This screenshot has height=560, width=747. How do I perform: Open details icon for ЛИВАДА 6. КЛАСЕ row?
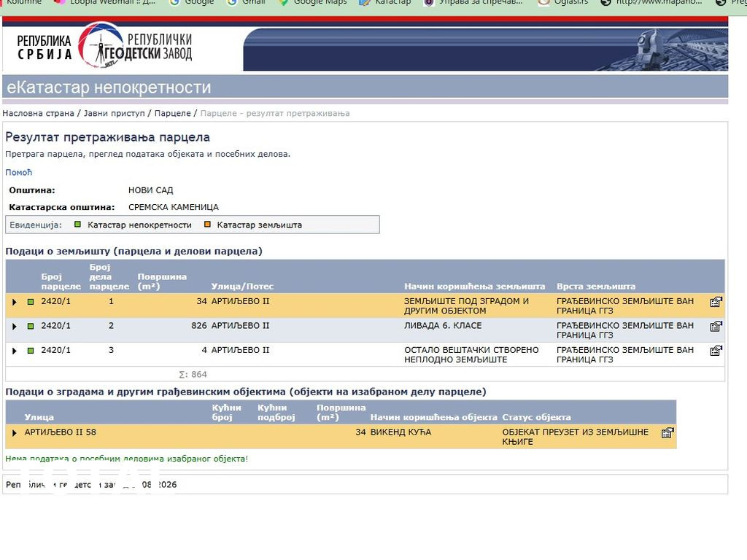(x=716, y=326)
